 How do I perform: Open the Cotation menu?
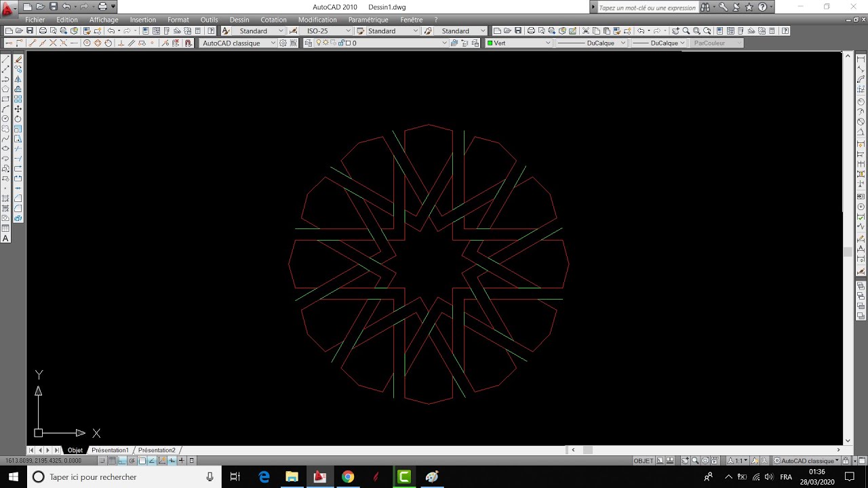tap(273, 20)
